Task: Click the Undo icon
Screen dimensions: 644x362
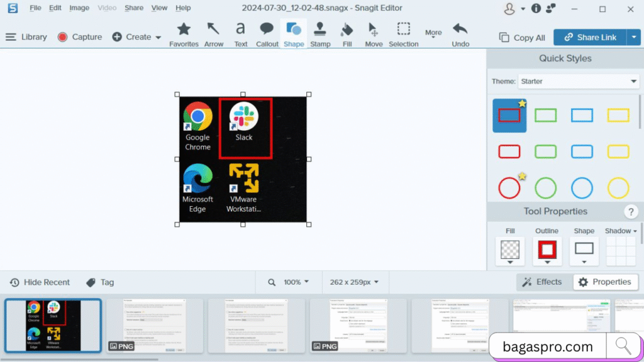Action: pyautogui.click(x=460, y=33)
